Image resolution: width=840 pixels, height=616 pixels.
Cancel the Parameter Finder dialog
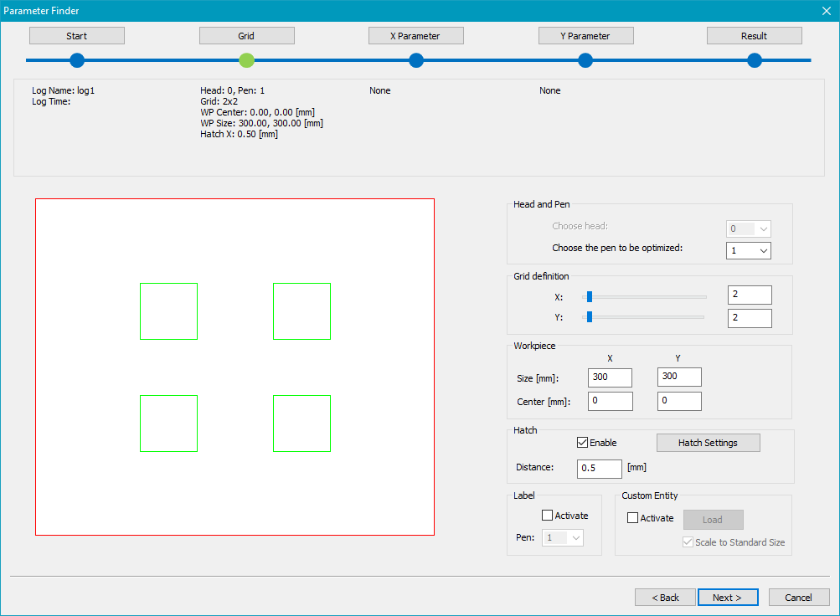798,598
